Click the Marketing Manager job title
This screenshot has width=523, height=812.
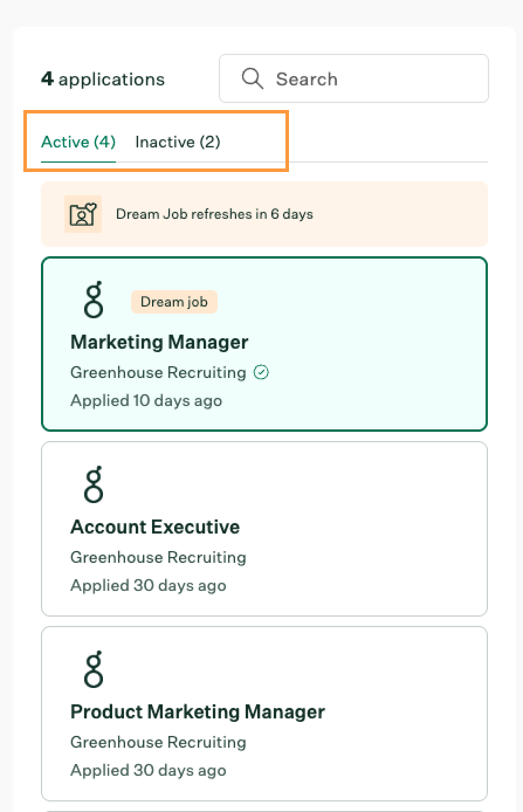[160, 342]
